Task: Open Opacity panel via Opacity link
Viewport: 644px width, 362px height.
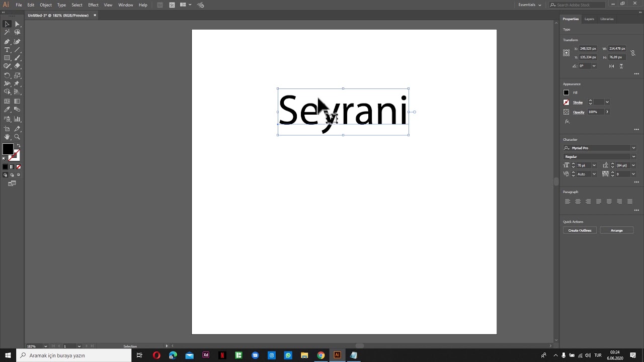Action: point(579,112)
